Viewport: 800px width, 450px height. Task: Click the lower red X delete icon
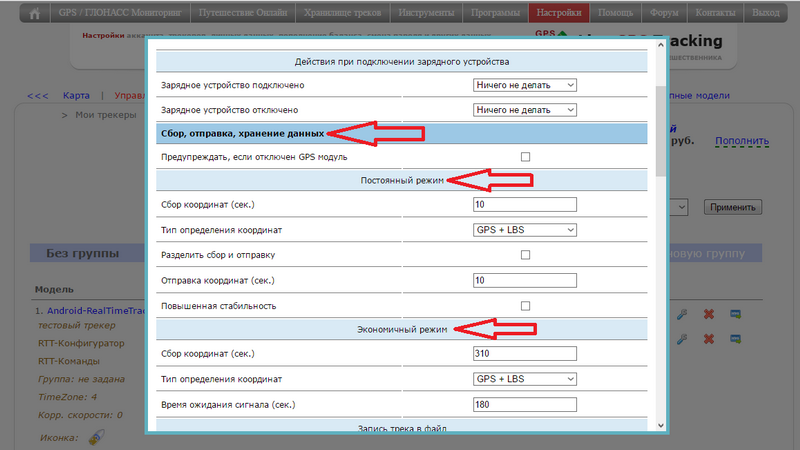709,339
